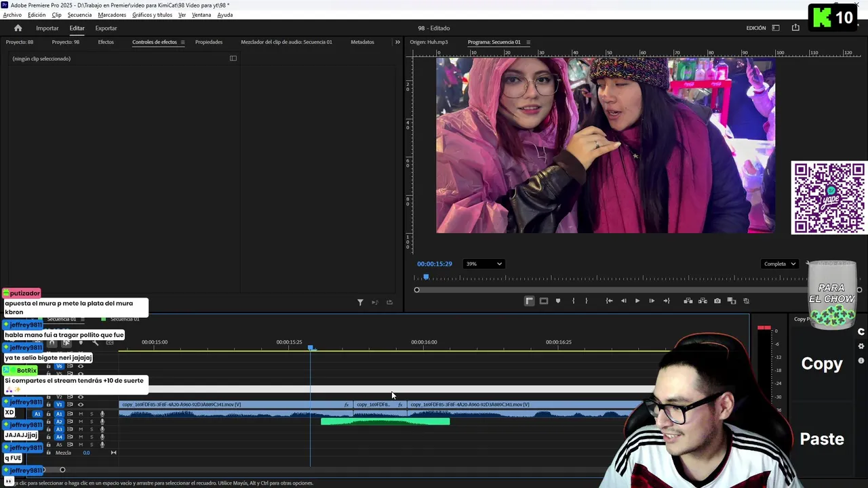Screen dimensions: 868x488
Task: Open the Archivo menu
Action: (x=12, y=15)
